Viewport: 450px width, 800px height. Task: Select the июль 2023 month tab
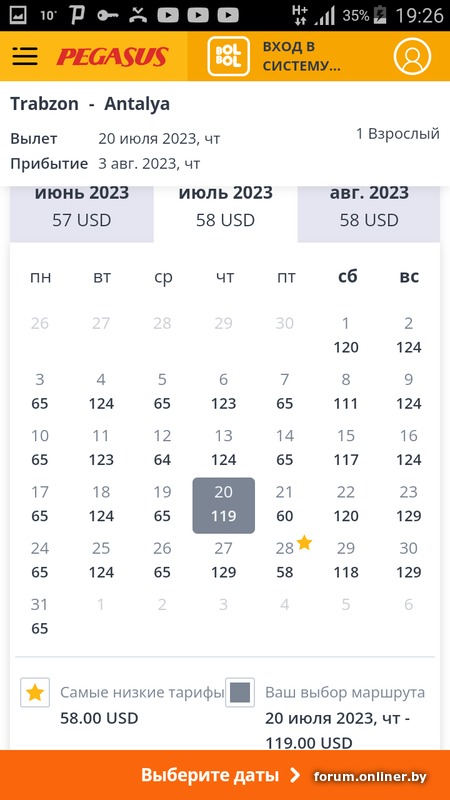pos(226,207)
